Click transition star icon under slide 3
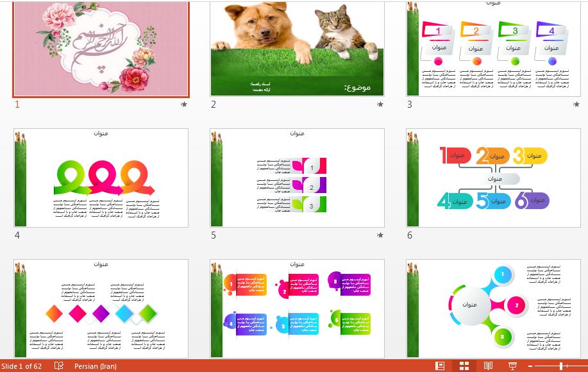 click(576, 104)
